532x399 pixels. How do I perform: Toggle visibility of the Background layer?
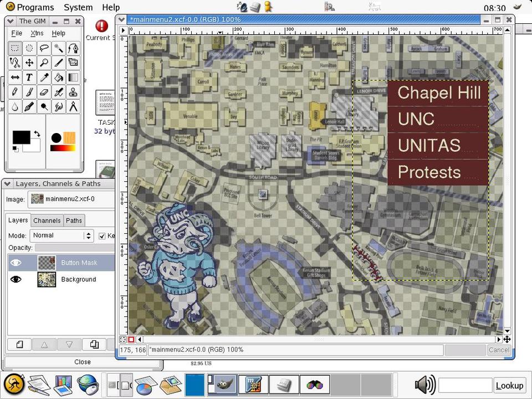coord(16,279)
